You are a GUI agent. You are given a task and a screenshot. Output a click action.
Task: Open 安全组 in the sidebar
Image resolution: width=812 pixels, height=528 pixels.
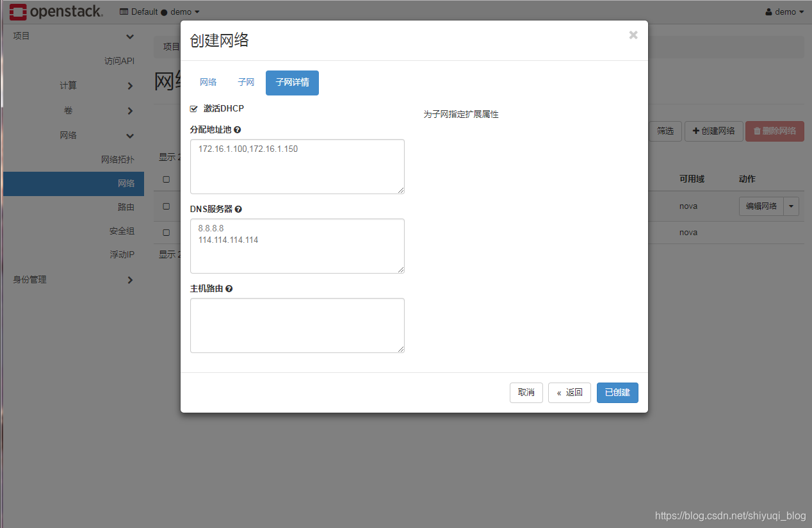[x=122, y=231]
